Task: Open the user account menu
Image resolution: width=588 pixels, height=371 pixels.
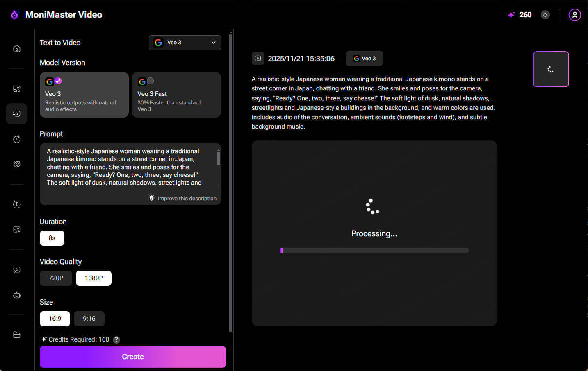Action: pos(574,15)
